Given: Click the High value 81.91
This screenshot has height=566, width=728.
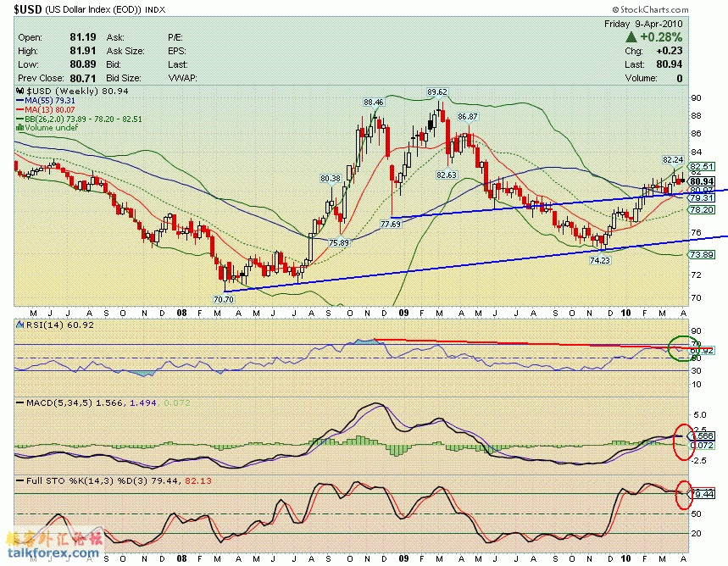Looking at the screenshot, I should pyautogui.click(x=83, y=51).
